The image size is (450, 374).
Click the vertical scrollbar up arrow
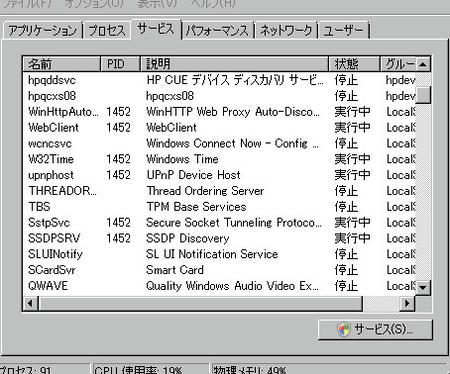click(x=423, y=64)
